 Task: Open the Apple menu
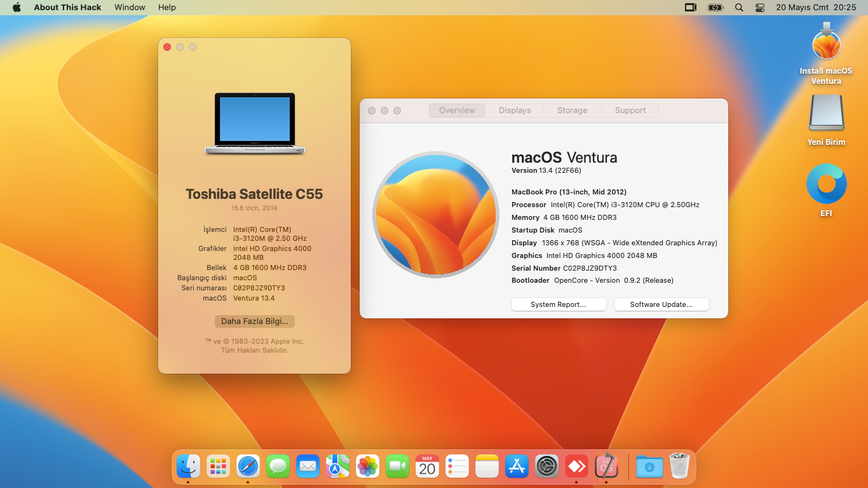[17, 8]
